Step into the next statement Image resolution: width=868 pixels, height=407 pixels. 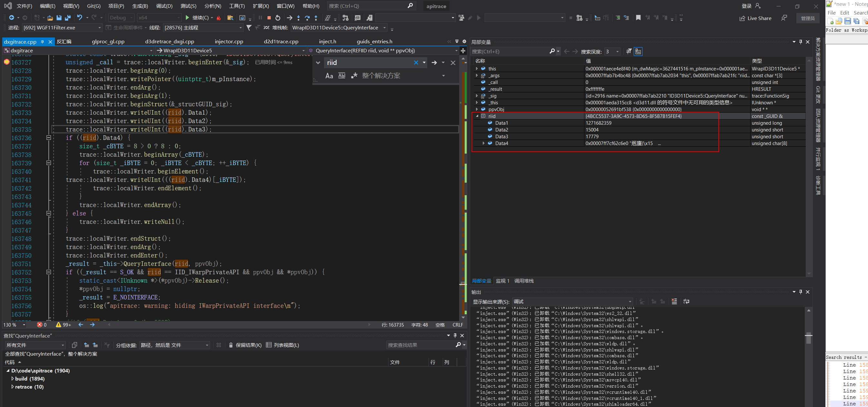298,18
